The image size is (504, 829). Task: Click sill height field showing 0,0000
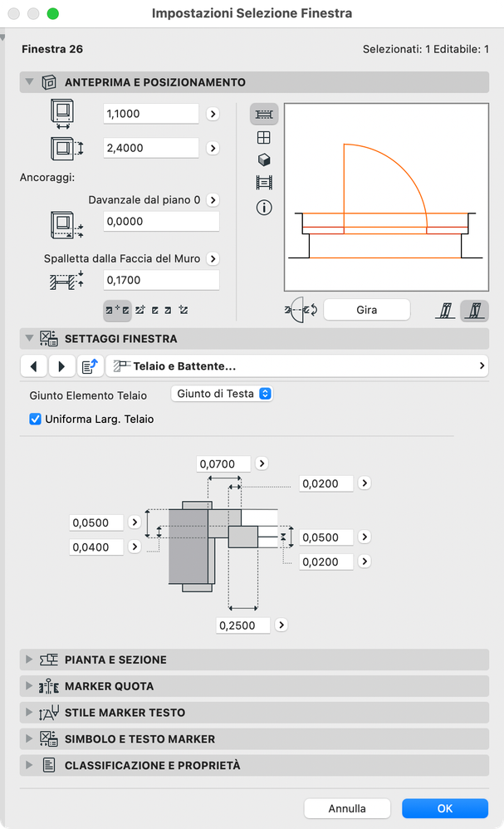click(161, 222)
